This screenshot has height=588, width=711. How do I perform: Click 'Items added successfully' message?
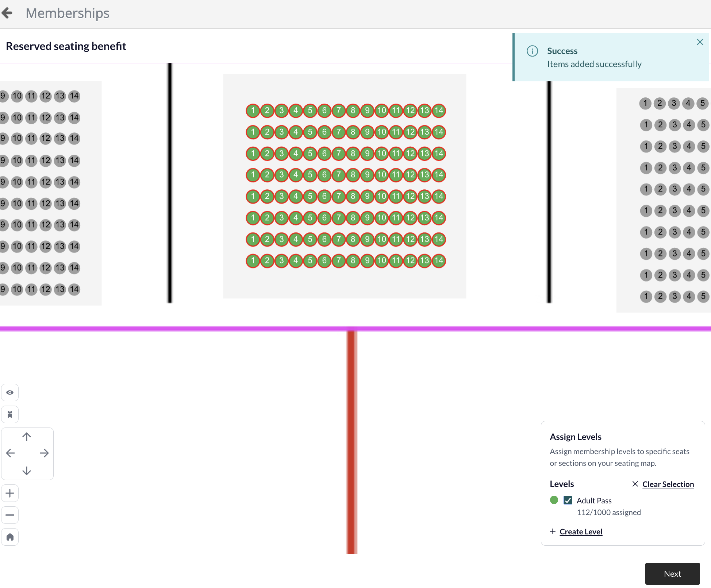[594, 64]
